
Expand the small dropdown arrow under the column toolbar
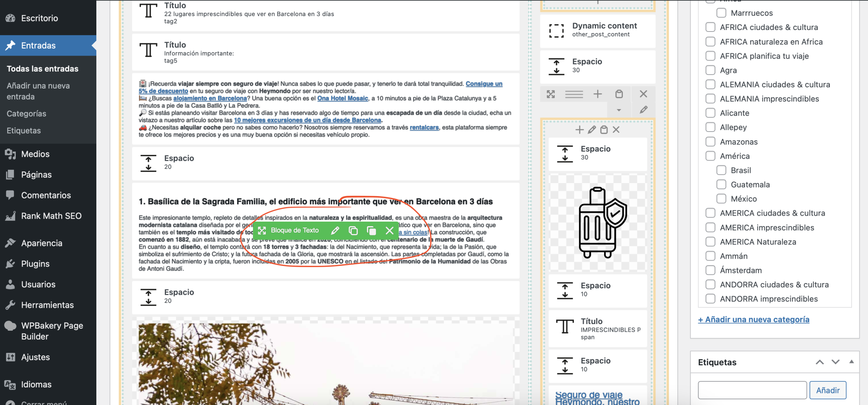tap(619, 110)
